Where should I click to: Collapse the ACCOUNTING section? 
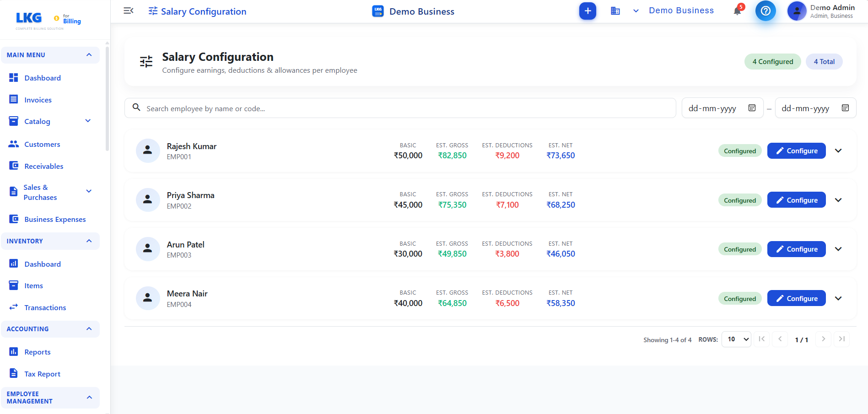pyautogui.click(x=89, y=329)
